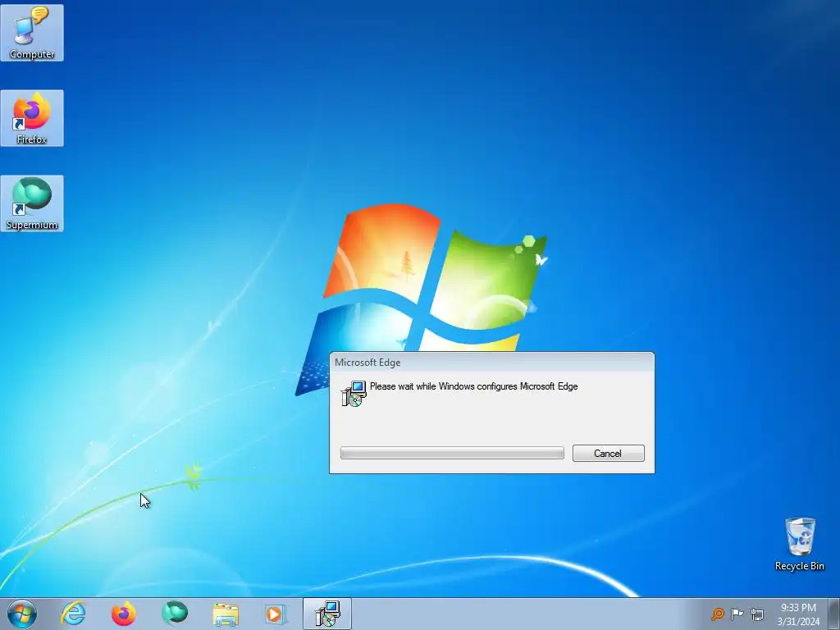
Task: Click the Show desktop strip
Action: 834,614
